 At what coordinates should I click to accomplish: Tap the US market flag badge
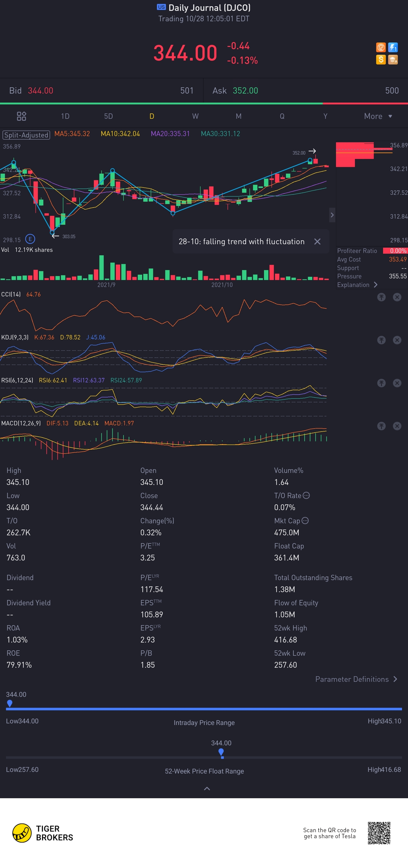(161, 7)
